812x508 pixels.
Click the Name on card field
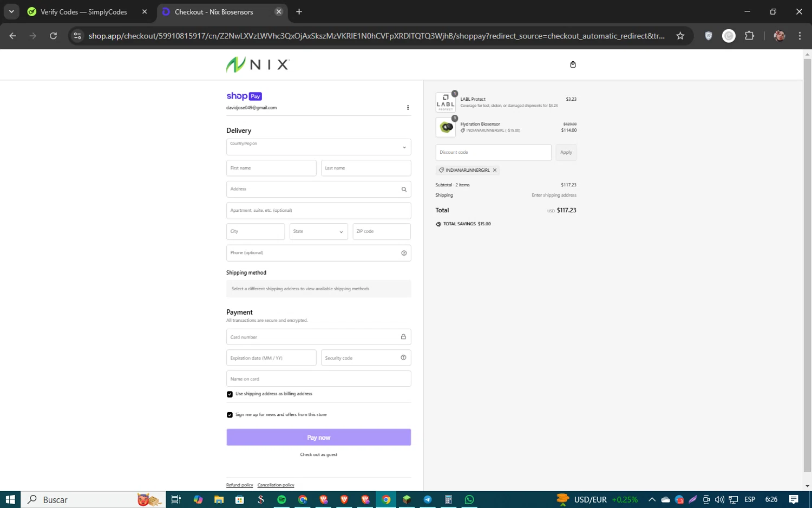point(318,379)
